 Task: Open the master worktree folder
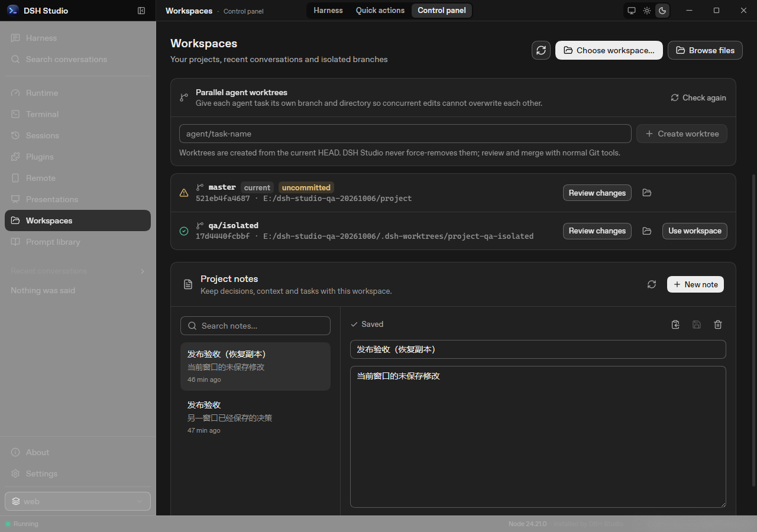[647, 193]
